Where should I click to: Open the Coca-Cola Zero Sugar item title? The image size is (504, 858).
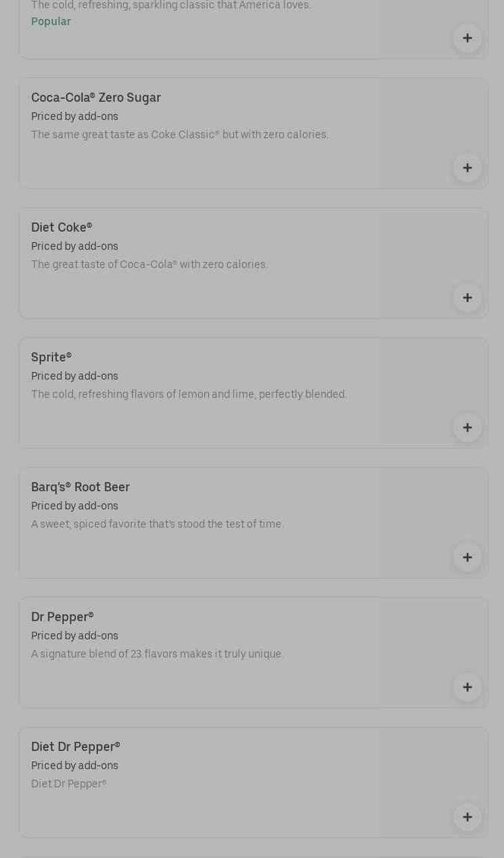click(x=96, y=98)
